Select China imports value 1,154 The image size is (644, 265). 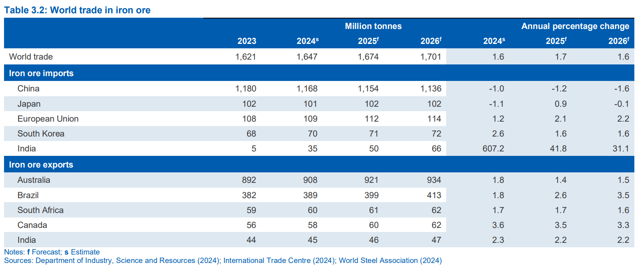pyautogui.click(x=368, y=89)
